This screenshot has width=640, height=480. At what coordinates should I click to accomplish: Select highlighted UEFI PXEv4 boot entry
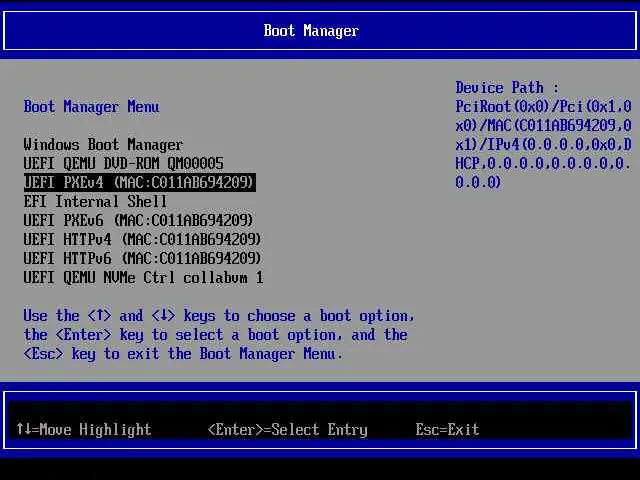pos(140,182)
